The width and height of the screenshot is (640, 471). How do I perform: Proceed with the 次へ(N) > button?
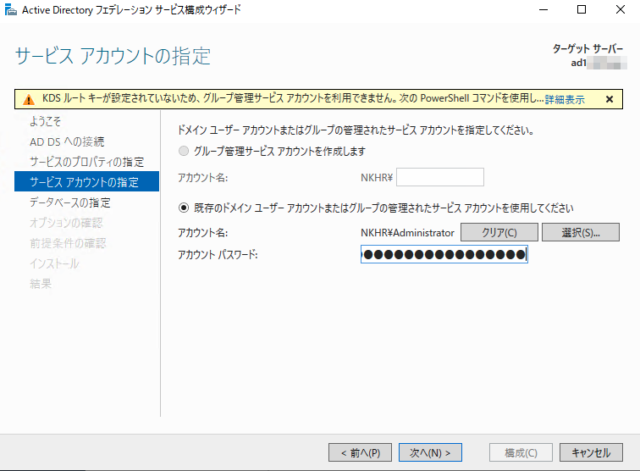430,453
